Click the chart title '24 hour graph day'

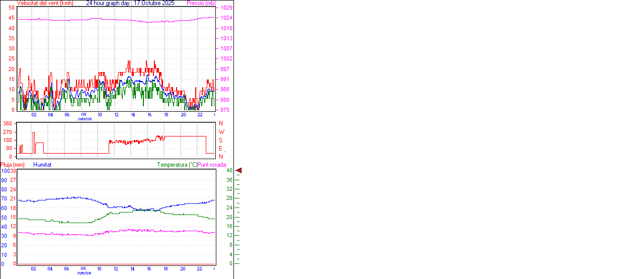coord(130,3)
